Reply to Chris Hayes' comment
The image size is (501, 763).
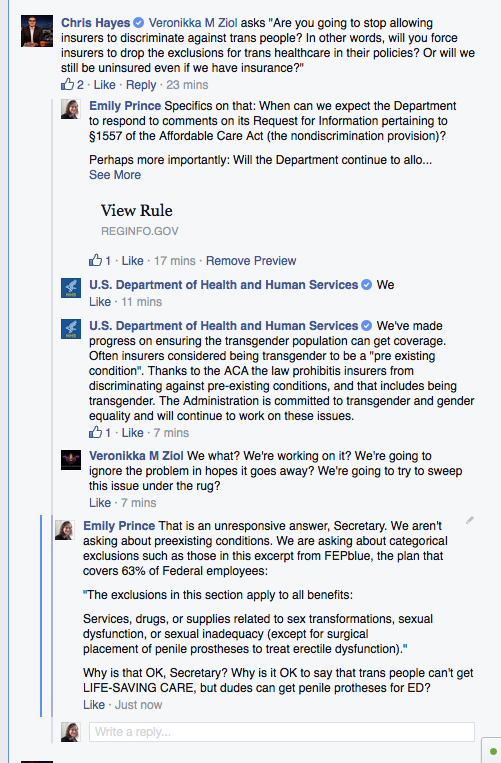click(141, 85)
